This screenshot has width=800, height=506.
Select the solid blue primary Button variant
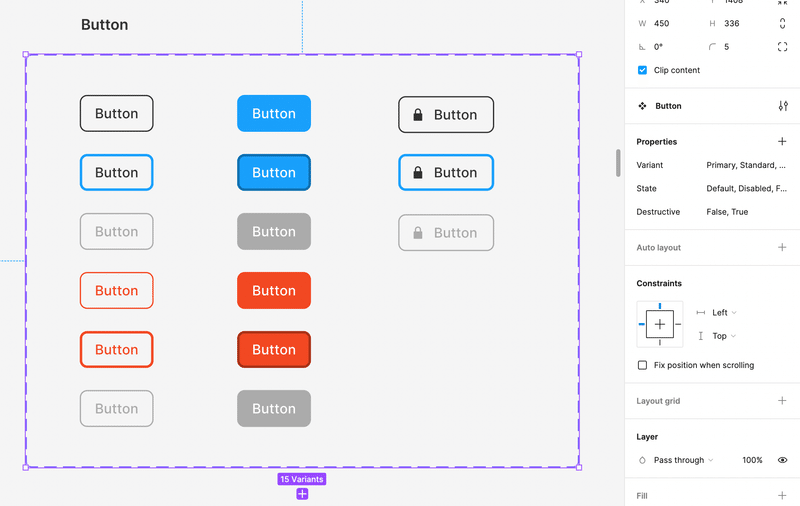274,113
